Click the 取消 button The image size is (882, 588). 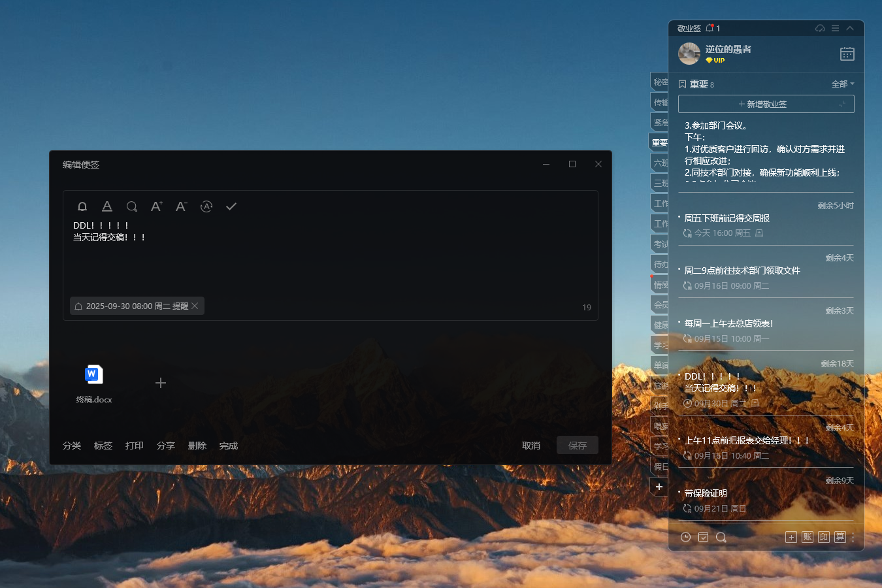coord(531,446)
